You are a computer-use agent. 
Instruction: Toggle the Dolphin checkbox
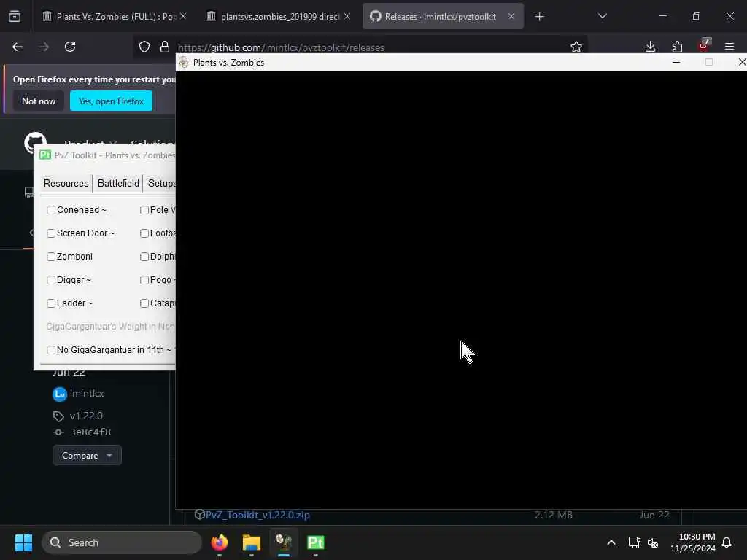(144, 257)
